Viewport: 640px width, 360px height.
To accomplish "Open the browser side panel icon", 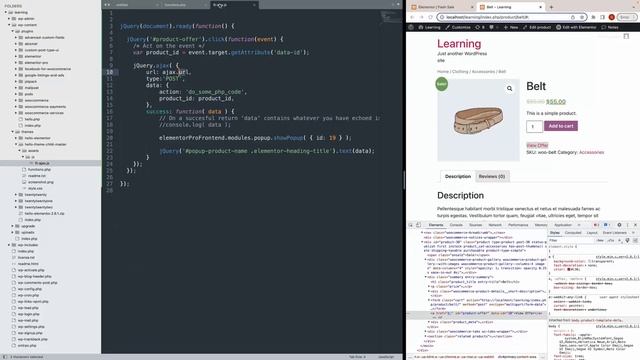I will 602,17.
